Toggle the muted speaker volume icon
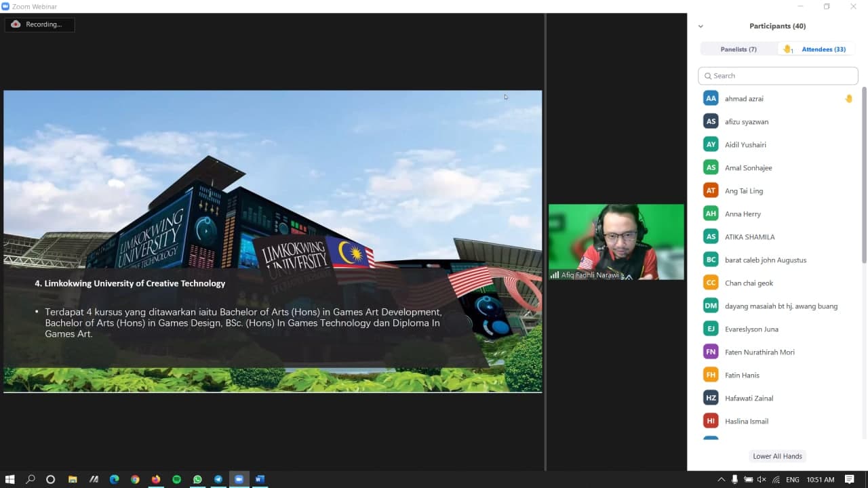Viewport: 868px width, 488px height. (x=762, y=479)
